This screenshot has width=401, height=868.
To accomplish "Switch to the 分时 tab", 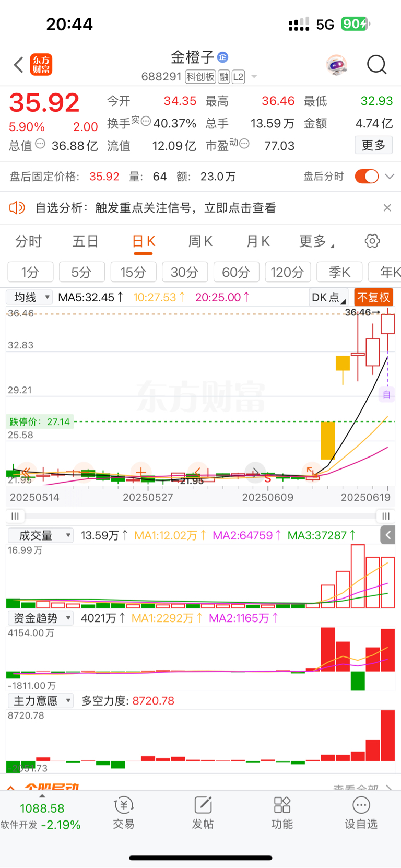I will 28,241.
